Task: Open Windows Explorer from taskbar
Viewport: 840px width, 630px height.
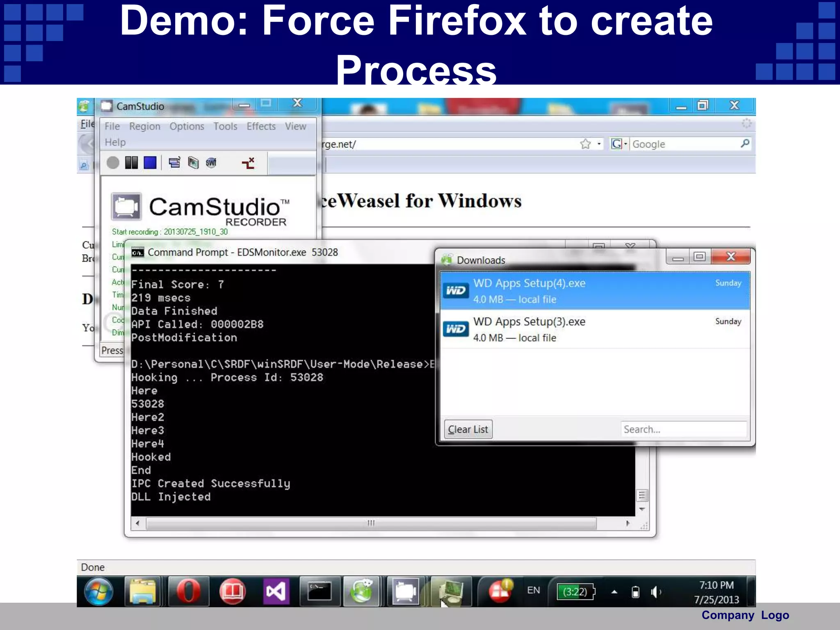Action: (x=142, y=591)
